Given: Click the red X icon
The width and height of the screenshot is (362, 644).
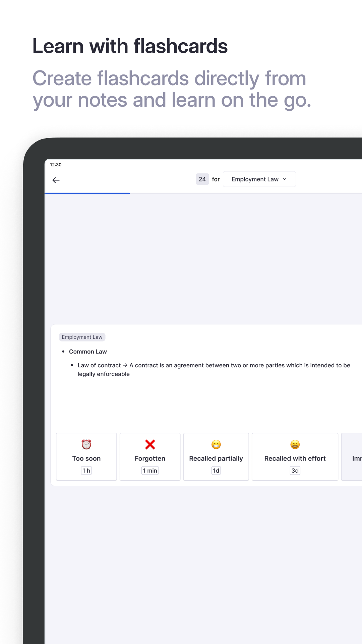Looking at the screenshot, I should 150,444.
